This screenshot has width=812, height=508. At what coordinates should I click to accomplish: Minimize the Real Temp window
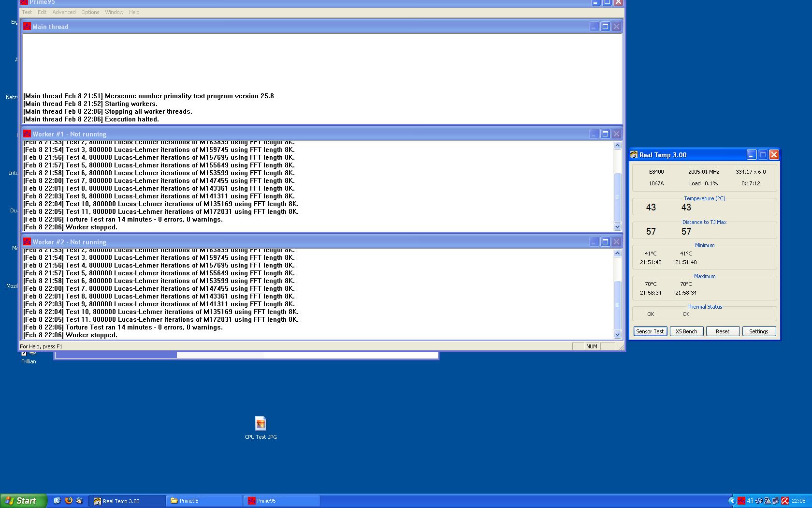751,155
